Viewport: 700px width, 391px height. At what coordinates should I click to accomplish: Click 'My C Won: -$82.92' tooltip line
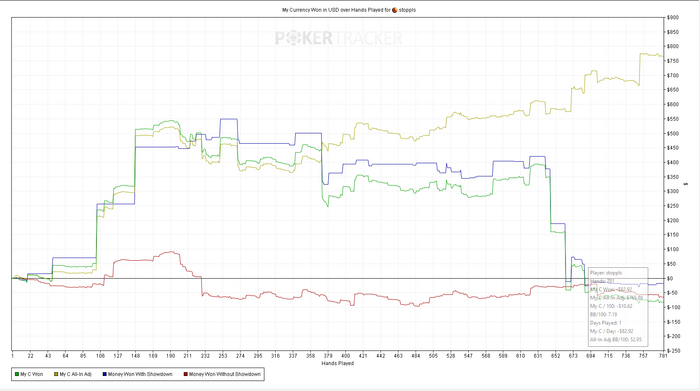(x=611, y=289)
